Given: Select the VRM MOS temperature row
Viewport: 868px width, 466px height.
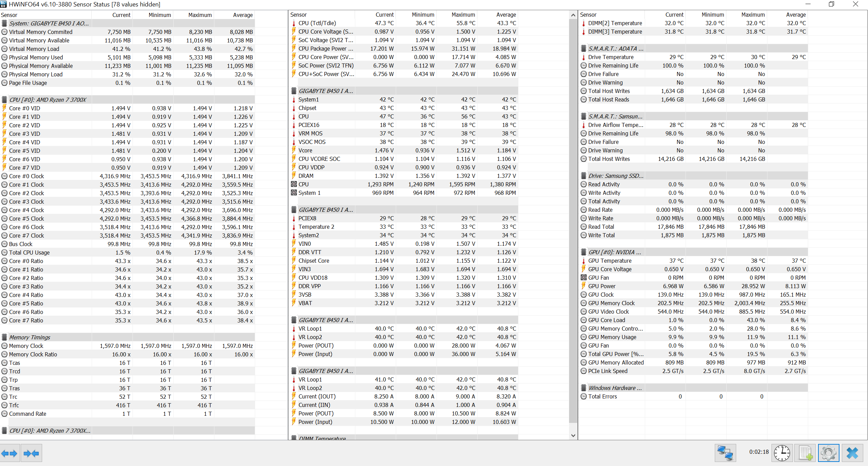Looking at the screenshot, I should (x=404, y=133).
